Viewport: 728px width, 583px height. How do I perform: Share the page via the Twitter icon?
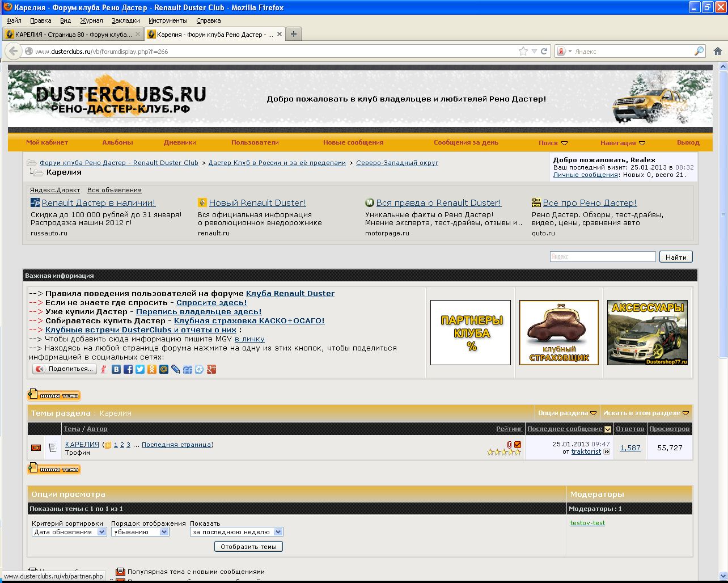[140, 369]
